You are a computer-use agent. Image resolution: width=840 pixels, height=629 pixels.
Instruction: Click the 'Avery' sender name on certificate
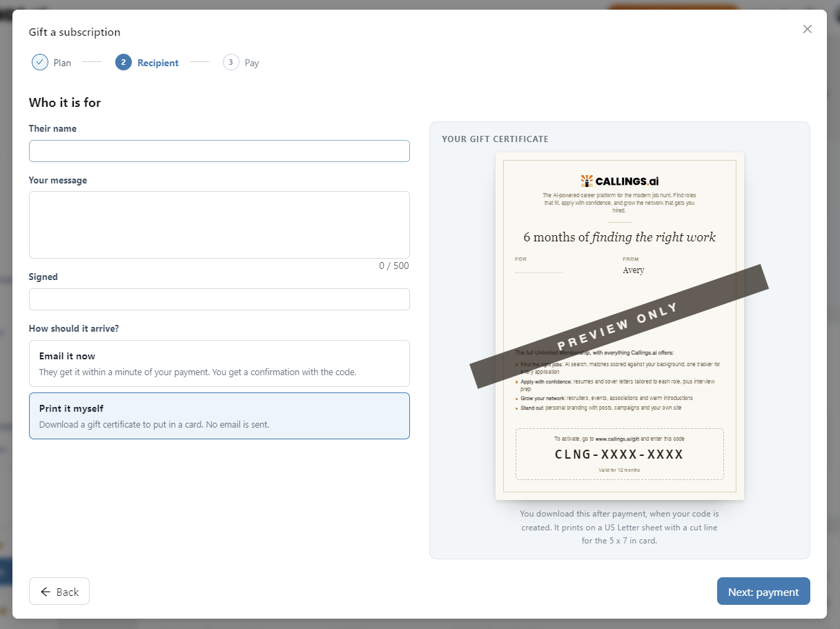pyautogui.click(x=634, y=270)
